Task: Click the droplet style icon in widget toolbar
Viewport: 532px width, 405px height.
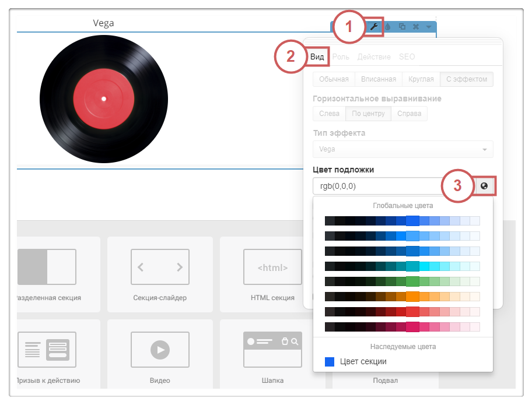Action: 388,27
